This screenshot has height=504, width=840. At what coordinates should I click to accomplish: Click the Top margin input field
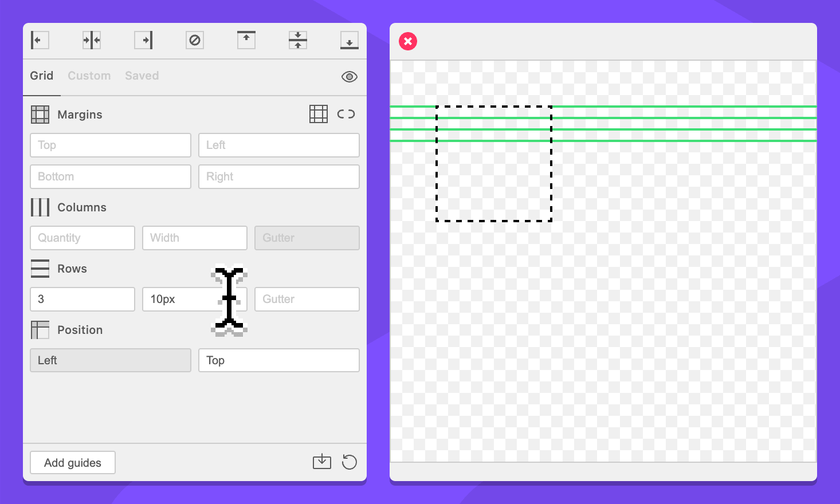click(111, 145)
